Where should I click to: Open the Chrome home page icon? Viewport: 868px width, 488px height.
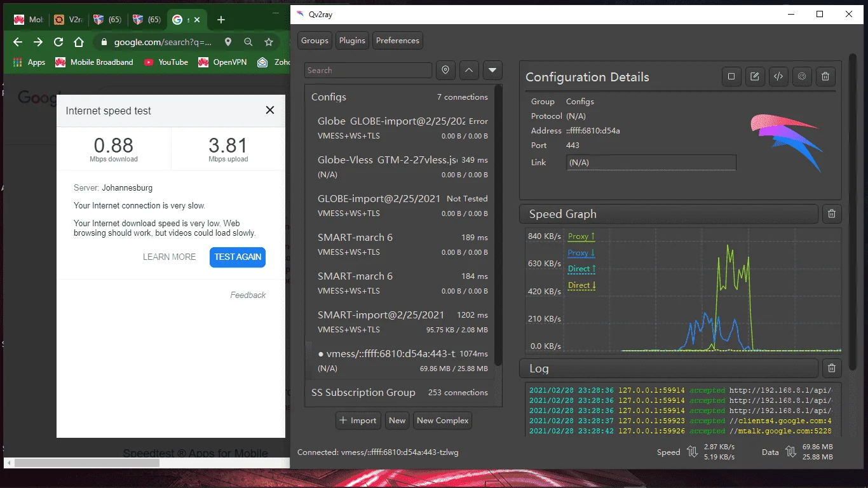tap(79, 42)
